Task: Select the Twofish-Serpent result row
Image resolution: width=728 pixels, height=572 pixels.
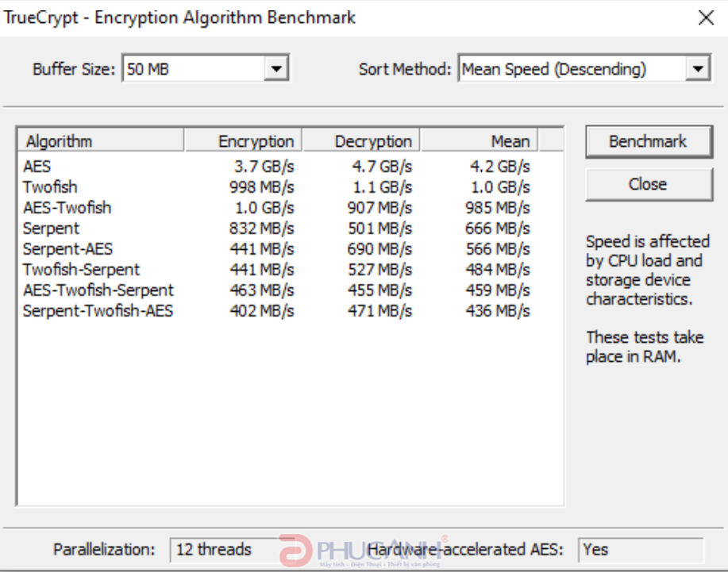Action: [x=277, y=269]
